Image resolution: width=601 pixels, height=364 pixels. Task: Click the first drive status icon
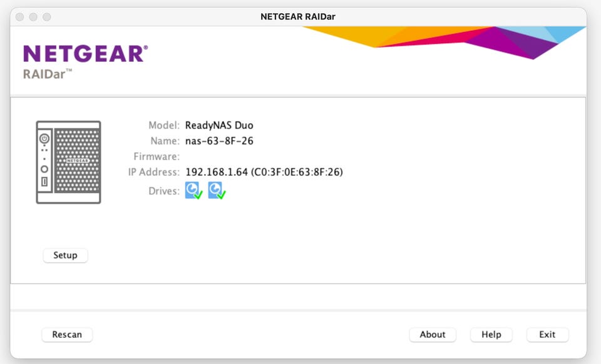pos(193,190)
